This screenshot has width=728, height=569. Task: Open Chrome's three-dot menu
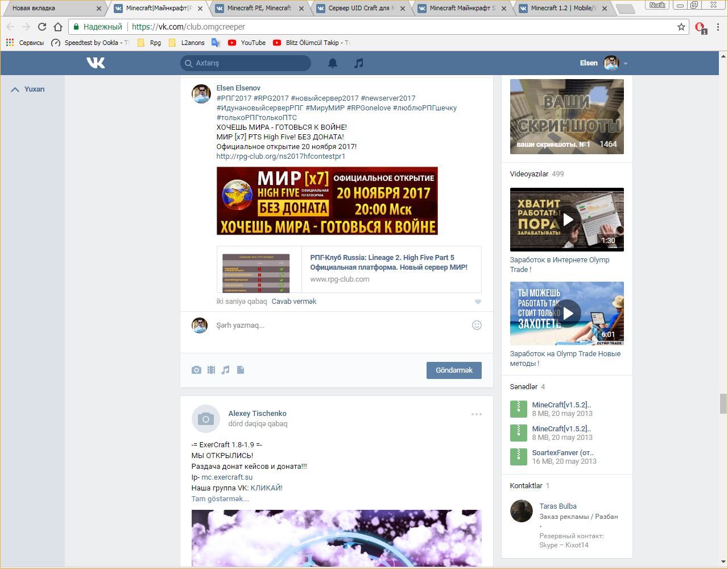click(718, 27)
